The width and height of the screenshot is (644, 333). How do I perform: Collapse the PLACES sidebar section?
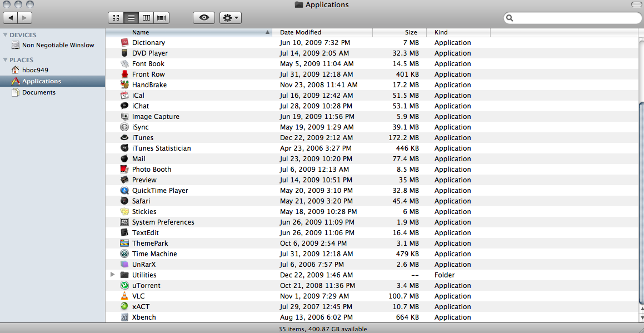click(x=6, y=60)
